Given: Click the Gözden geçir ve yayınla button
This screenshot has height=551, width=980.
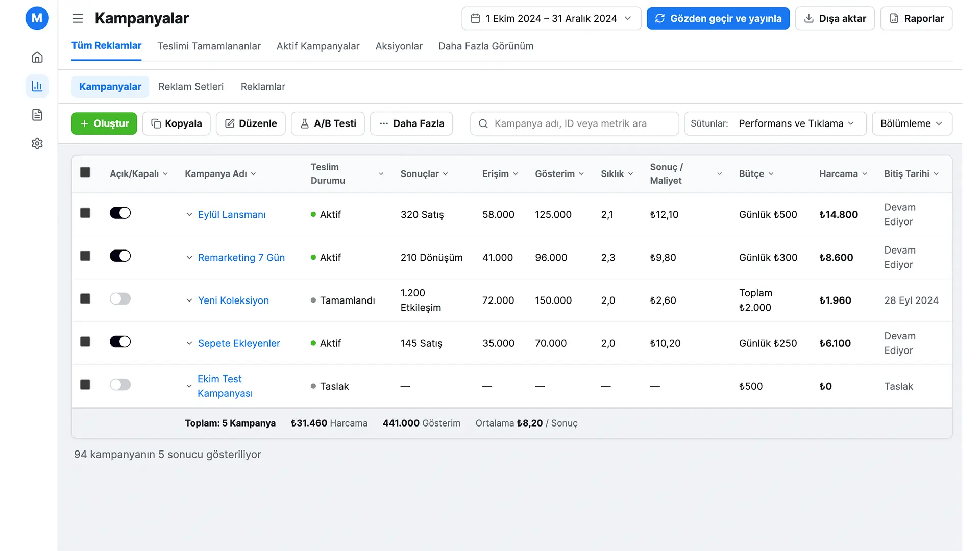Looking at the screenshot, I should click(718, 19).
